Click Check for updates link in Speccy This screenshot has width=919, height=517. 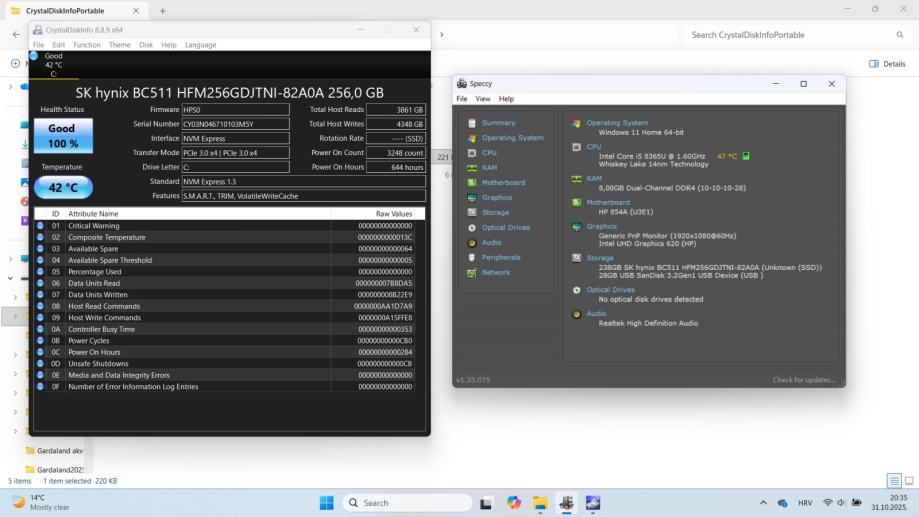pyautogui.click(x=803, y=380)
